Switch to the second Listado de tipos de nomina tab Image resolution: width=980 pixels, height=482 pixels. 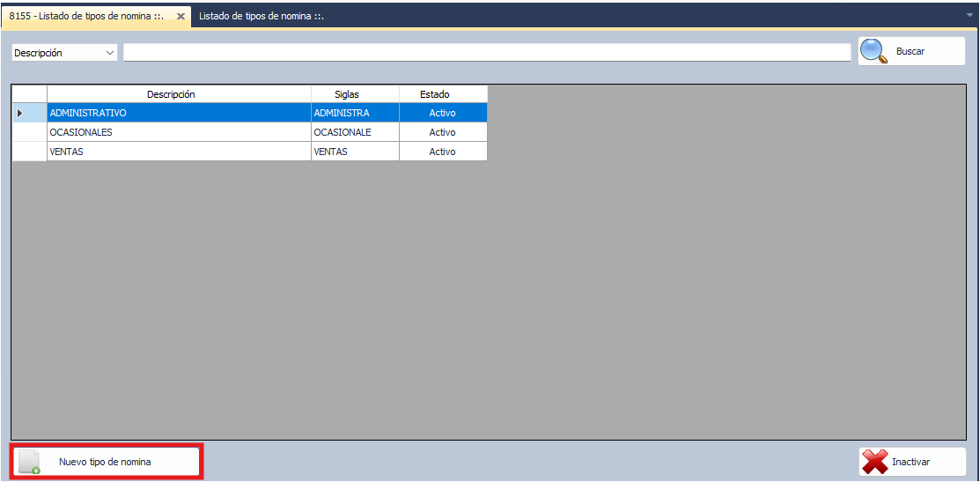pyautogui.click(x=260, y=16)
